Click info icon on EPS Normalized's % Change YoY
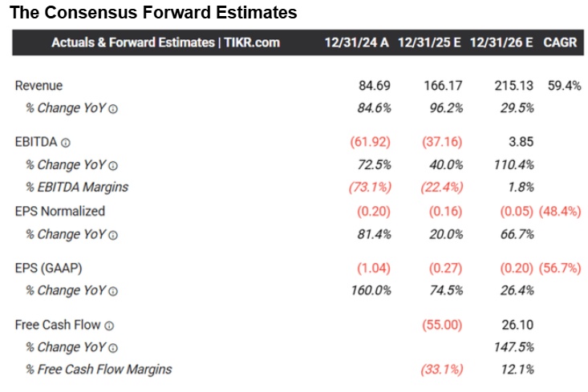This screenshot has width=588, height=392. 112,235
